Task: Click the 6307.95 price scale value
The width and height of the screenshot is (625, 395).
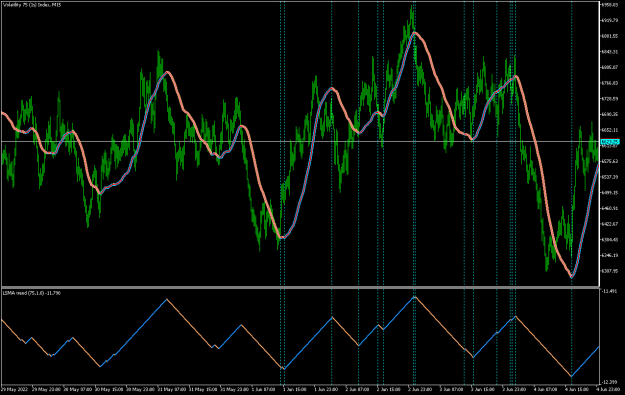Action: click(609, 271)
